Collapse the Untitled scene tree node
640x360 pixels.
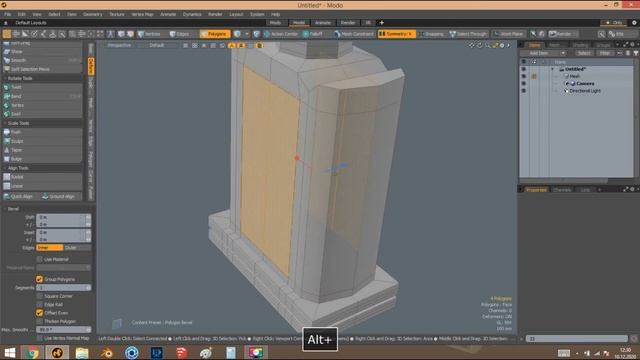click(553, 69)
